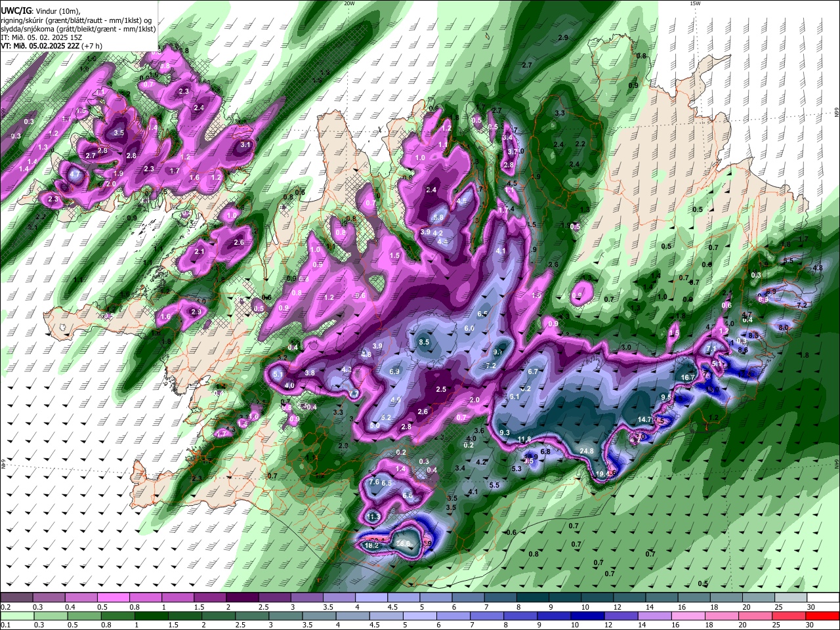Click the '2.1' snowfall value on map

(199, 251)
